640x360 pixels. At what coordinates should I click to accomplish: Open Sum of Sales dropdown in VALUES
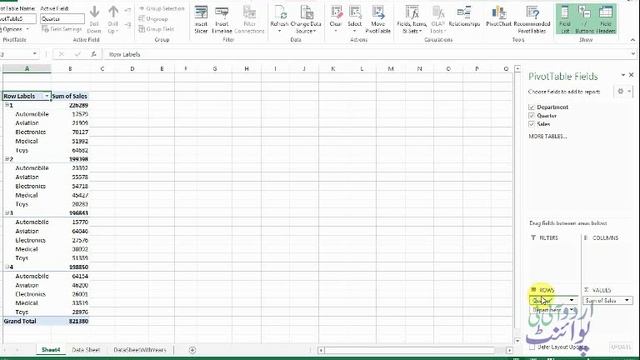[x=627, y=300]
